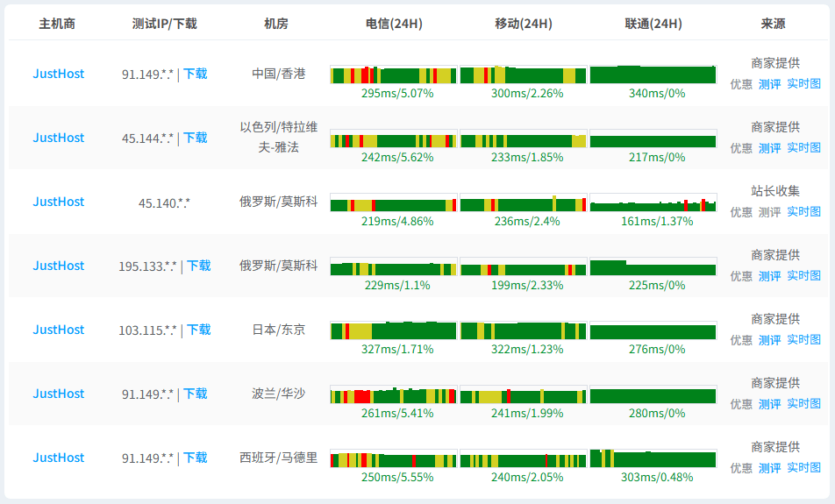Click the 电信 latency chart showing 261ms/5.41%
The height and width of the screenshot is (504, 835).
(393, 395)
